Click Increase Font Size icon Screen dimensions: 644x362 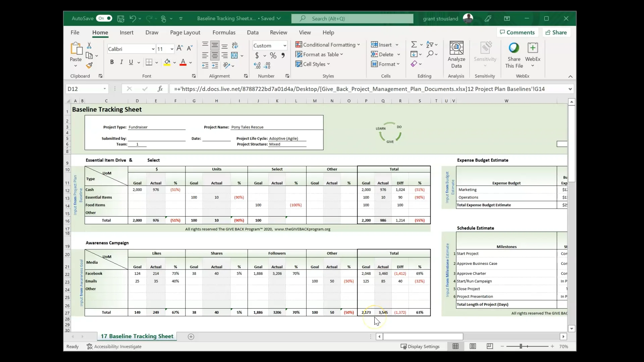point(180,48)
